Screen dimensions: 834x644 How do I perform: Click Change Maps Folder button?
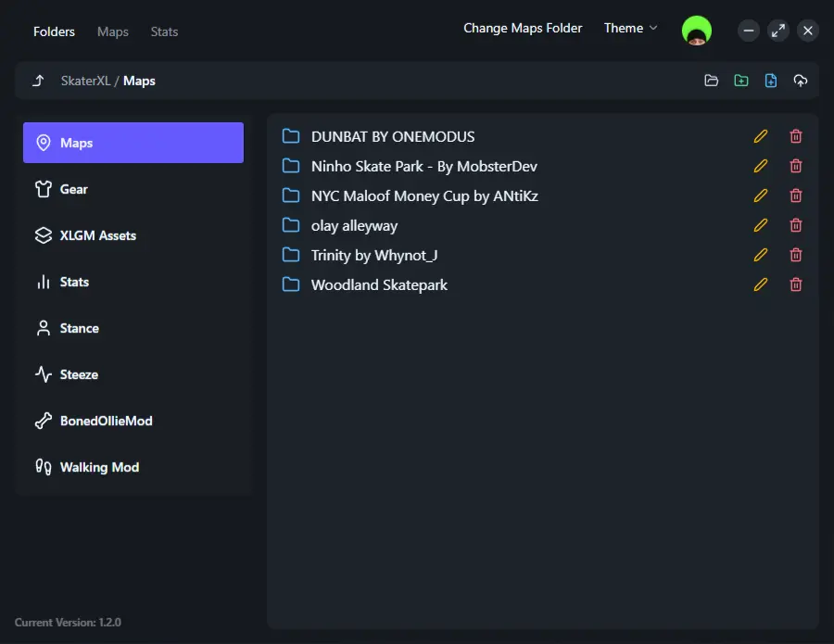click(523, 28)
